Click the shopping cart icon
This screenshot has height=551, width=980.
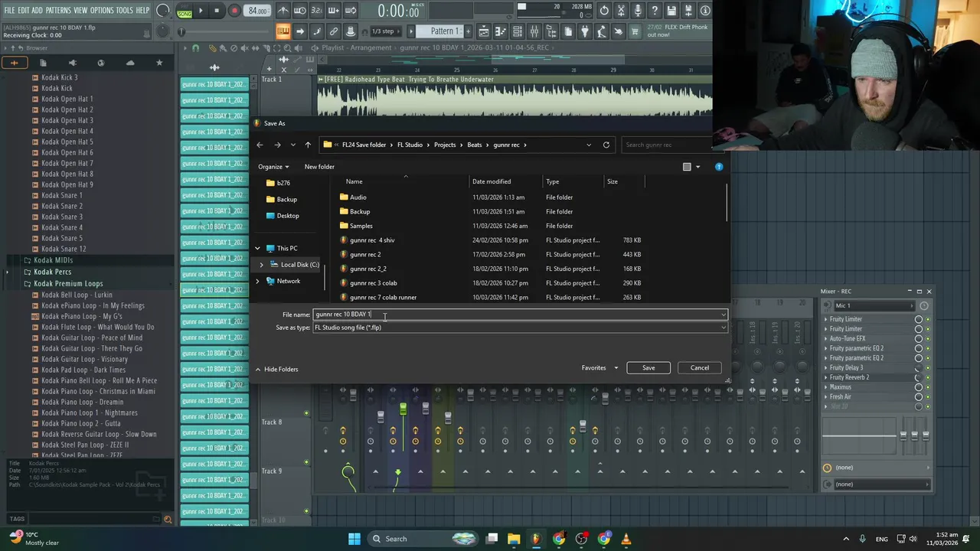[x=635, y=31]
